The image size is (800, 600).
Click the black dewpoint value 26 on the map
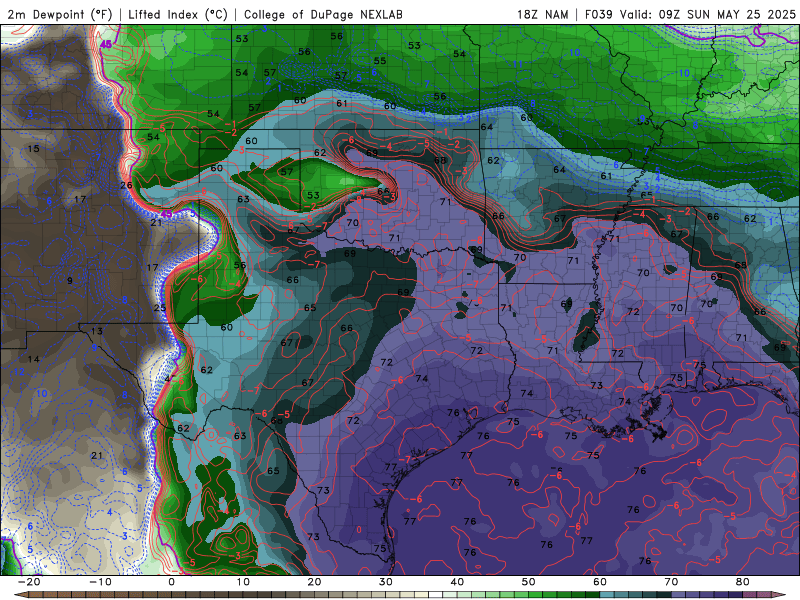pos(126,185)
